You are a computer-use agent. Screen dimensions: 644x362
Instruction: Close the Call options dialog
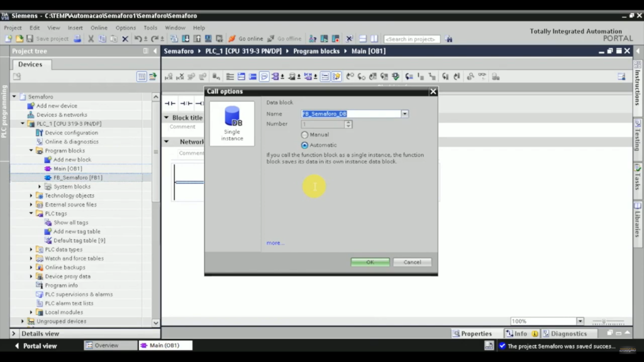pyautogui.click(x=433, y=92)
